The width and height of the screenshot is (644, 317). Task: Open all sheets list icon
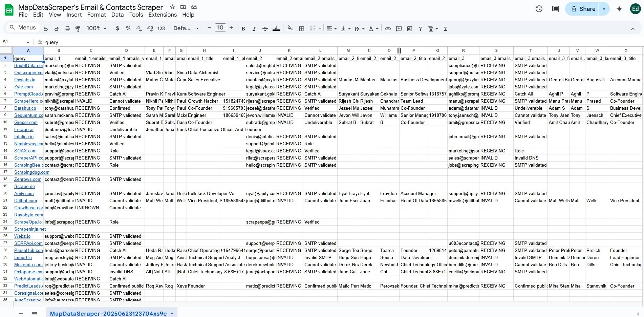35,314
